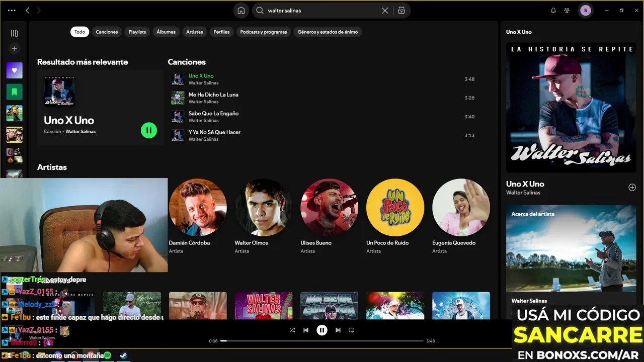
Task: Click the search field with walter salinas
Action: click(x=322, y=10)
